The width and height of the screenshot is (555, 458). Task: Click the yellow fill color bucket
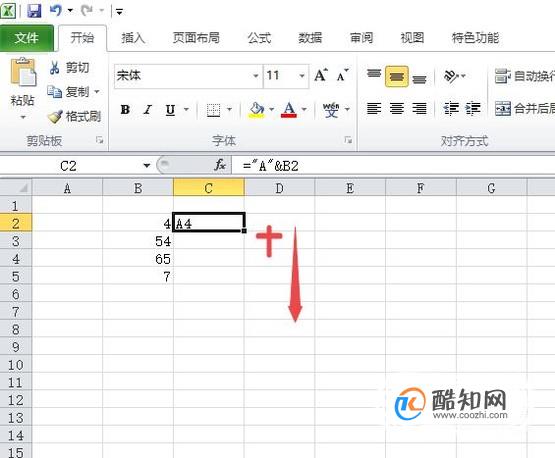click(x=257, y=109)
